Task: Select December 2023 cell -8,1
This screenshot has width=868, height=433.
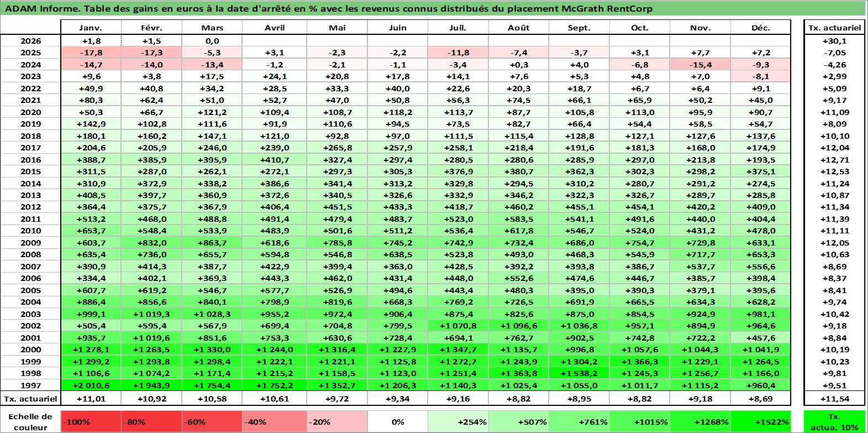Action: [761, 76]
